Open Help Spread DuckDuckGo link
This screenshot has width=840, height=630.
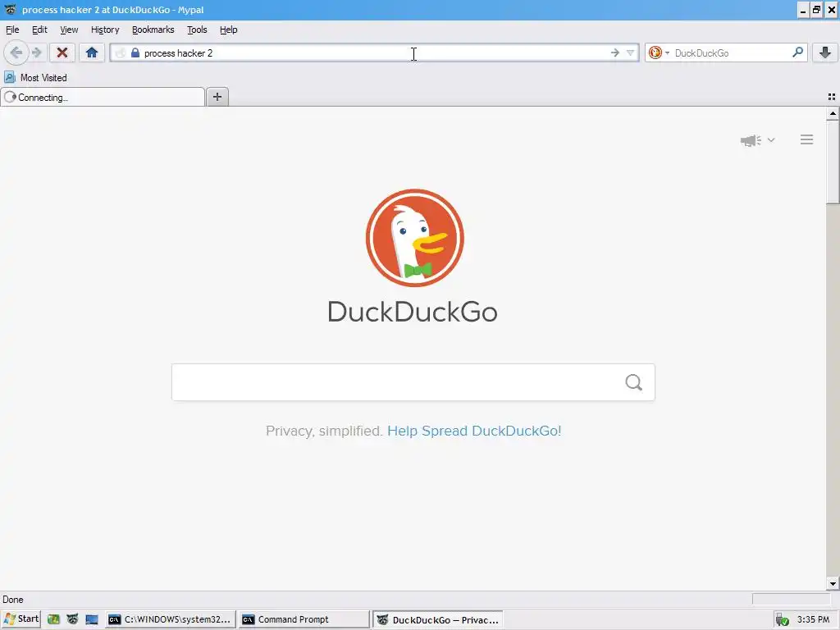click(474, 431)
